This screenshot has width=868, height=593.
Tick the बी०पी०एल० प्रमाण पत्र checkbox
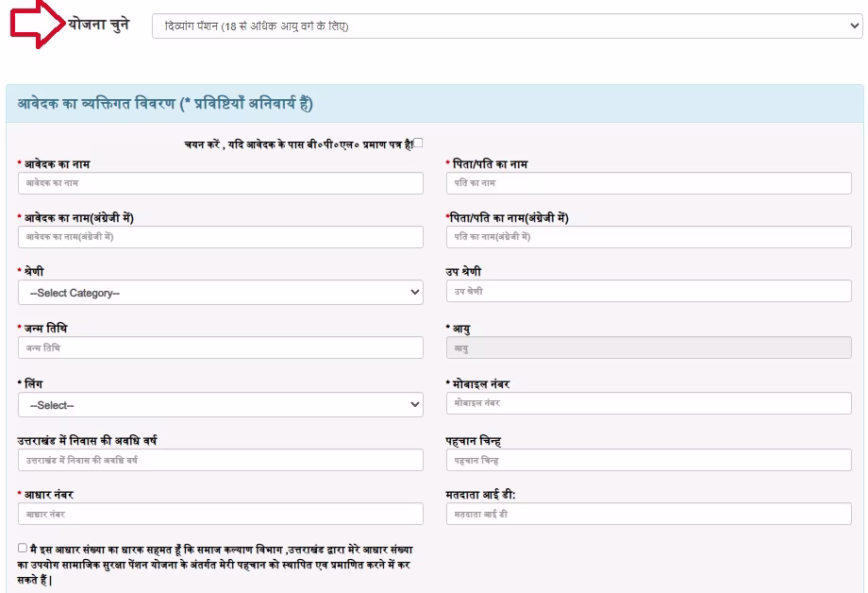(x=419, y=143)
